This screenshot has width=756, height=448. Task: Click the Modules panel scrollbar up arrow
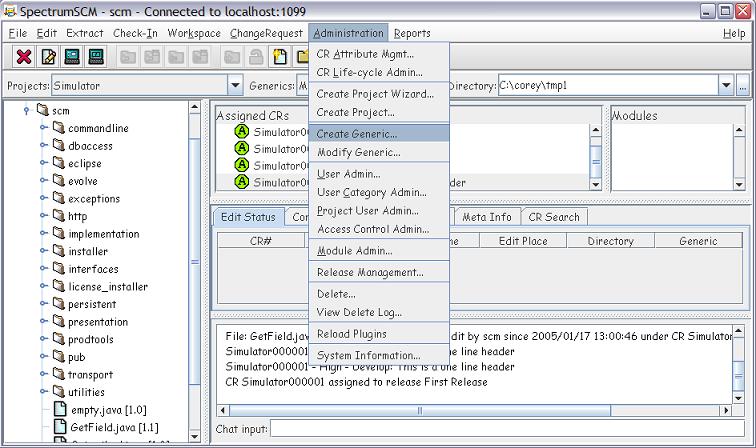[739, 130]
